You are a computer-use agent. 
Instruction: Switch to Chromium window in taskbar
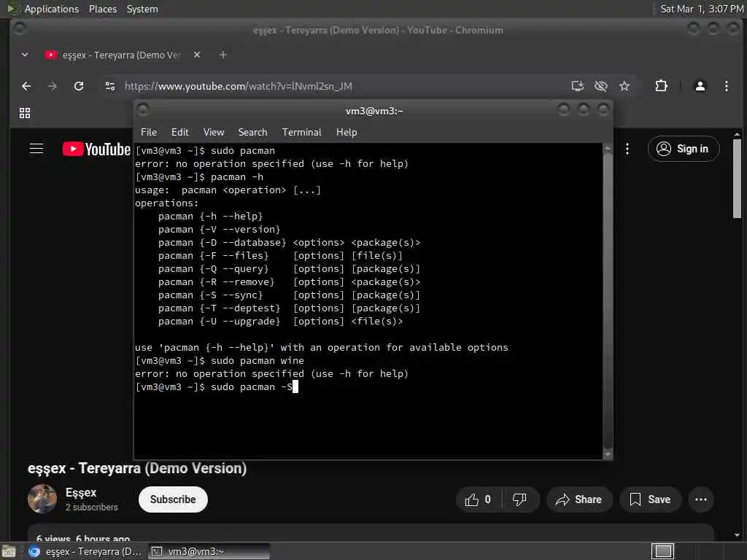(x=85, y=551)
